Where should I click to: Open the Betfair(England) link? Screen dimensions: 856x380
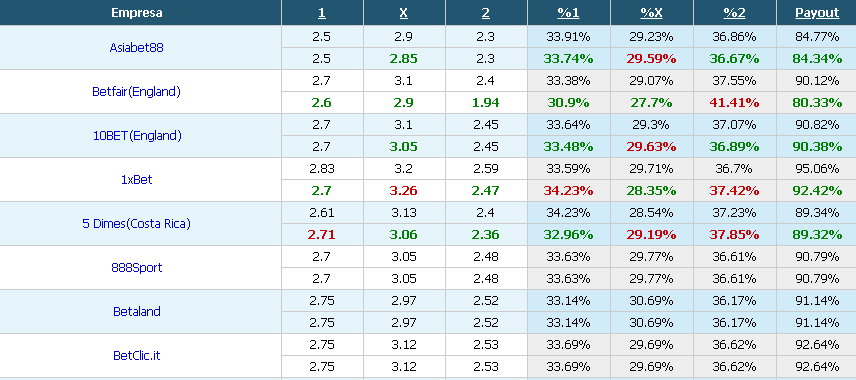click(136, 92)
